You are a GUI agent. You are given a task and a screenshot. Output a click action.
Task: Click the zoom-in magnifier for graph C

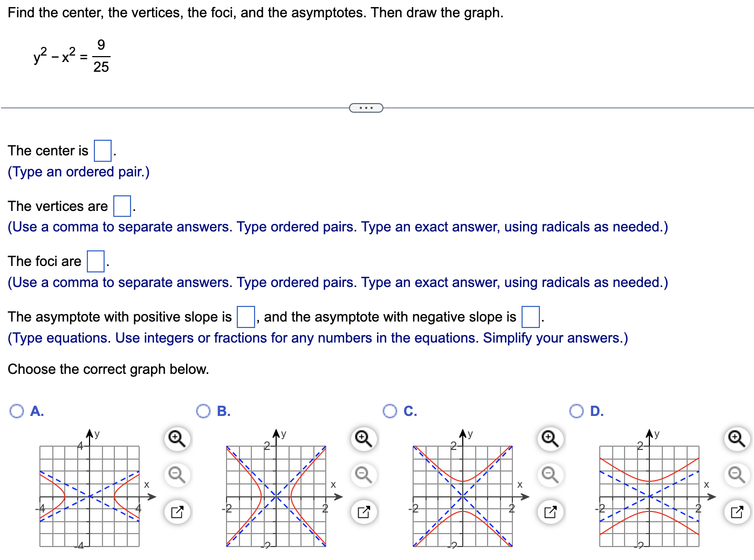pos(549,439)
